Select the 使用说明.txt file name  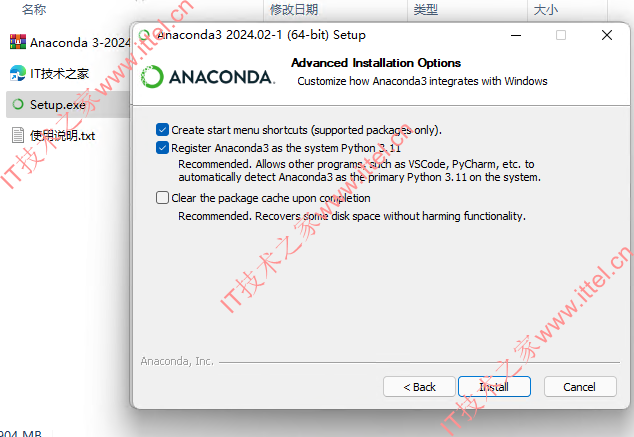62,135
